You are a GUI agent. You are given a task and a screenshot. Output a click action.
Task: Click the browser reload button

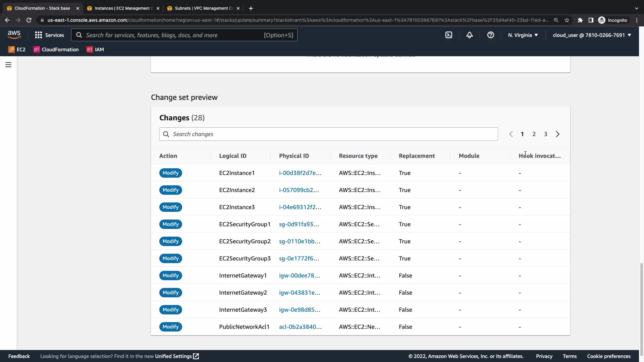click(x=29, y=20)
